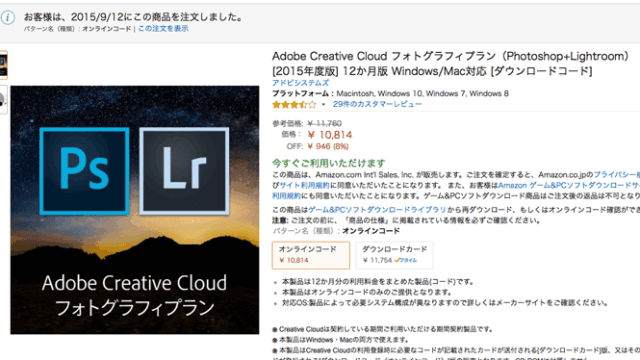The image size is (640, 360).
Task: Click the star rating icons
Action: coord(294,104)
